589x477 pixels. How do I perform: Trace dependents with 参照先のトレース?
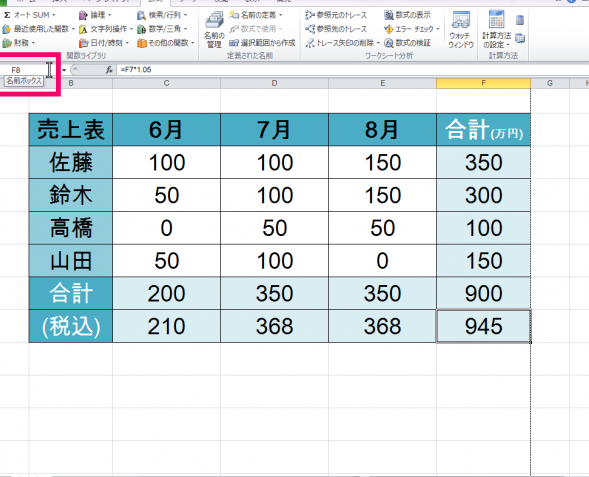(336, 29)
